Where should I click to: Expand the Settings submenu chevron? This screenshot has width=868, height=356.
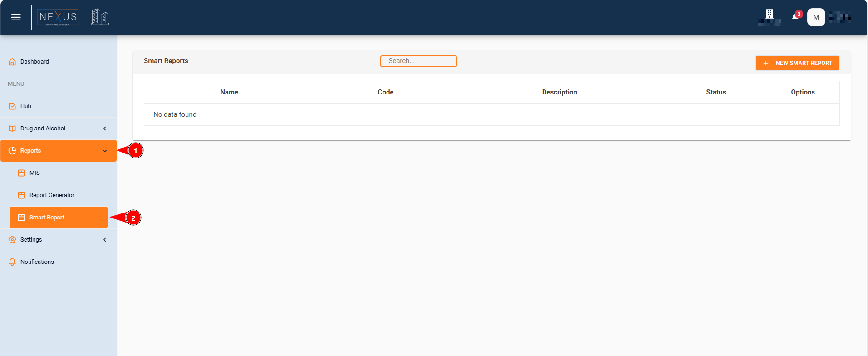tap(105, 240)
